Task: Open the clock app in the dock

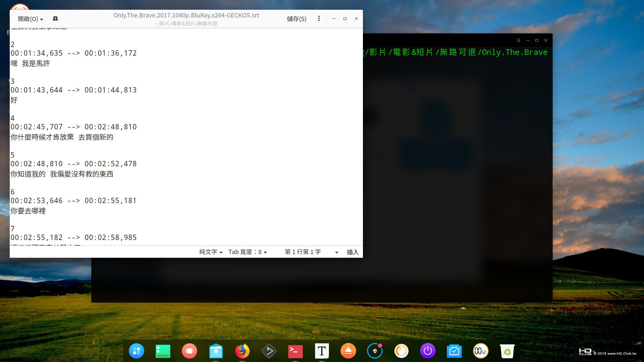Action: point(481,351)
